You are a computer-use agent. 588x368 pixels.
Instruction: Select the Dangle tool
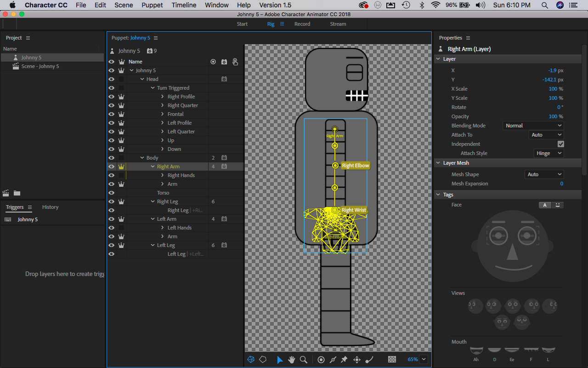[368, 360]
